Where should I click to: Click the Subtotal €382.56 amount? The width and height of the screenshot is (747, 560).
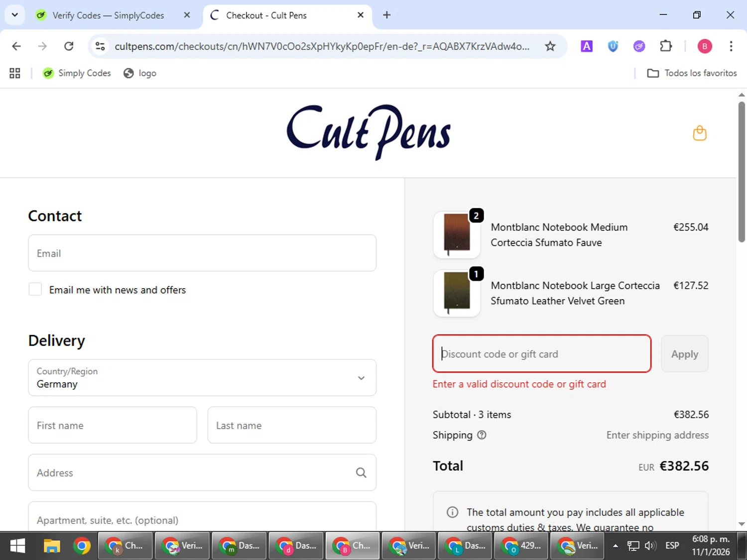point(691,415)
